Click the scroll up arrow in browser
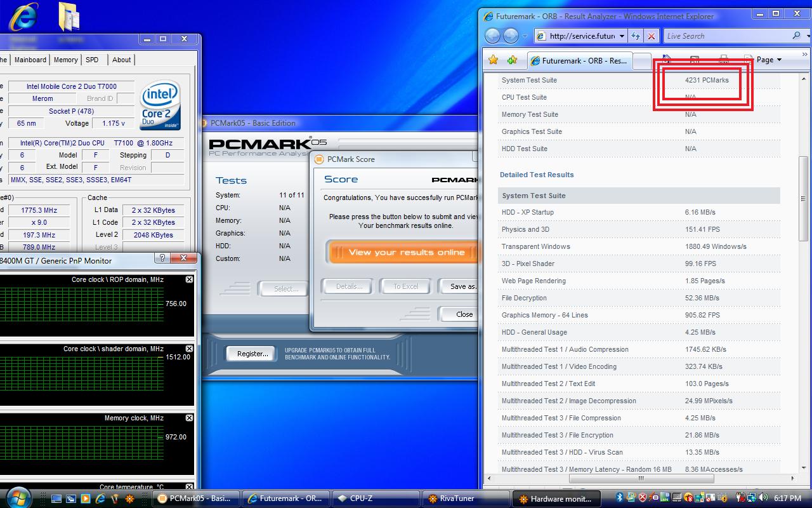The width and height of the screenshot is (812, 508). [x=803, y=78]
